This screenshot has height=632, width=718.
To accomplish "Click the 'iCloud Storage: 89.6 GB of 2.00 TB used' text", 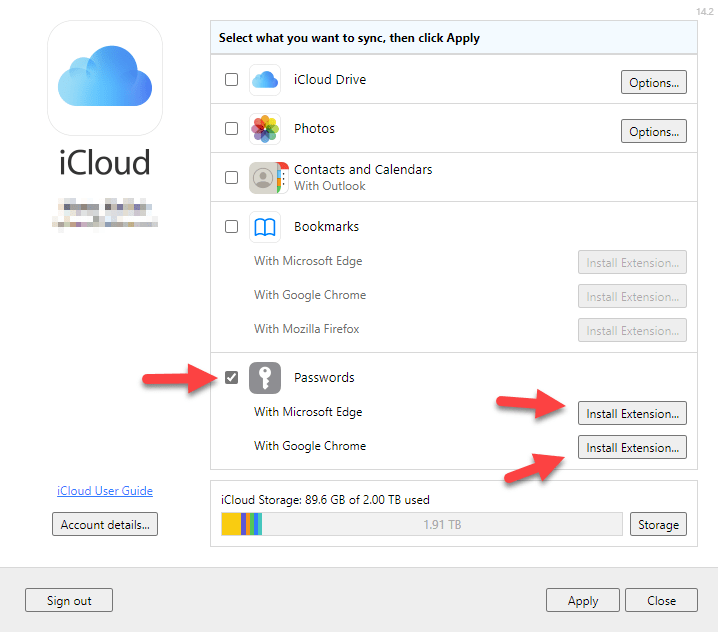I will (325, 500).
